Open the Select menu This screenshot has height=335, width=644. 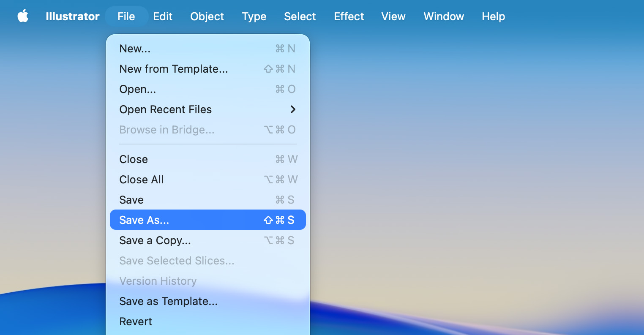click(x=300, y=16)
